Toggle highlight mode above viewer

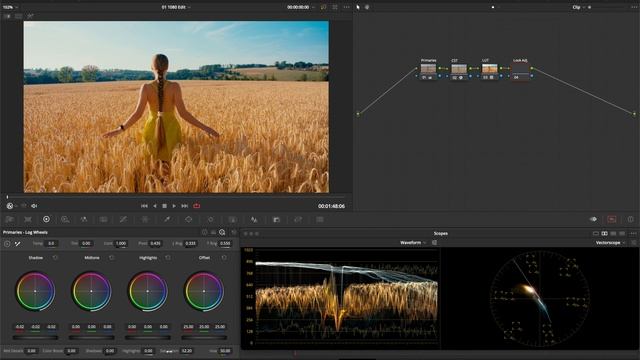click(x=30, y=16)
